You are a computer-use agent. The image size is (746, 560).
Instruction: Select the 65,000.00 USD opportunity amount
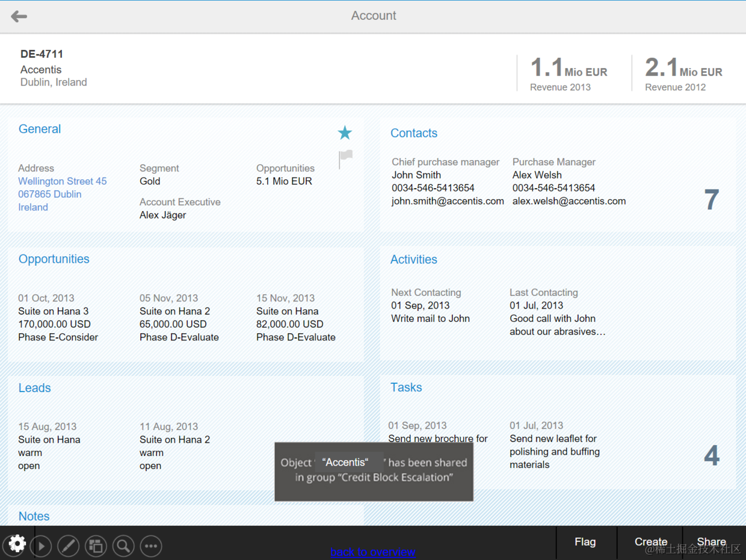click(173, 324)
